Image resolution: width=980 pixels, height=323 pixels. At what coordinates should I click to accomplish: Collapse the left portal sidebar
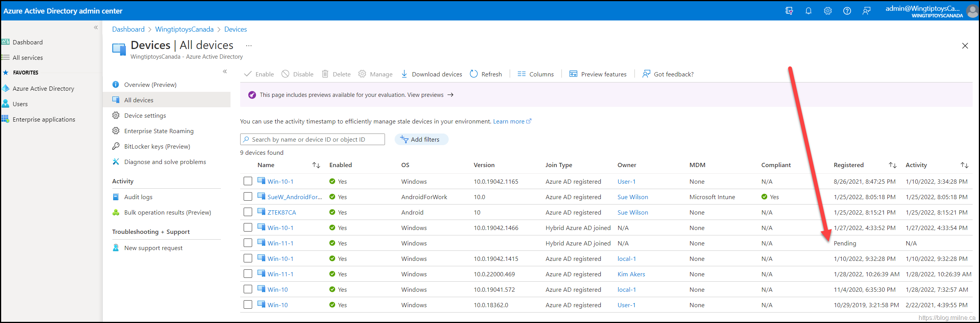click(96, 27)
